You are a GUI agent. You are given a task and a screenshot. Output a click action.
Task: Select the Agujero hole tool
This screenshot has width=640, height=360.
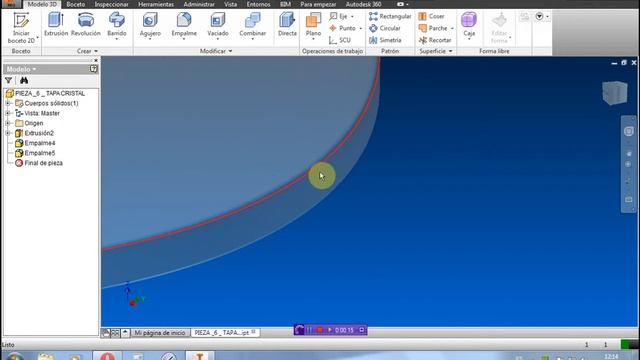pyautogui.click(x=150, y=25)
